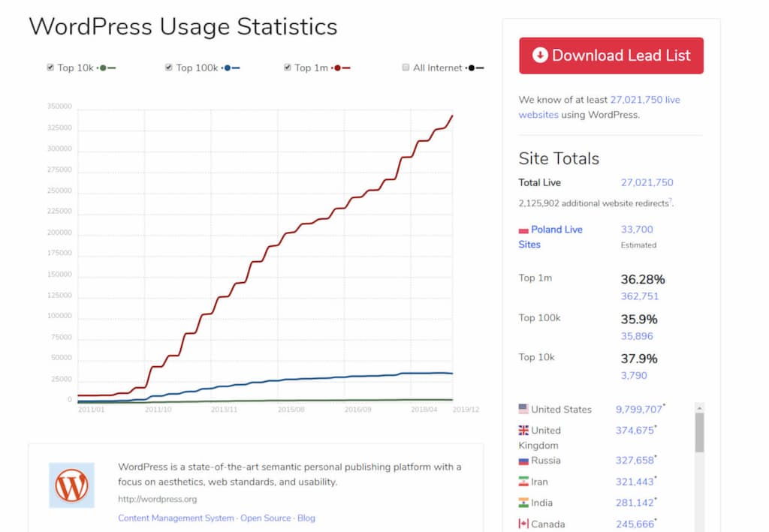The image size is (769, 532).
Task: Click the Poland flag icon
Action: pyautogui.click(x=523, y=230)
